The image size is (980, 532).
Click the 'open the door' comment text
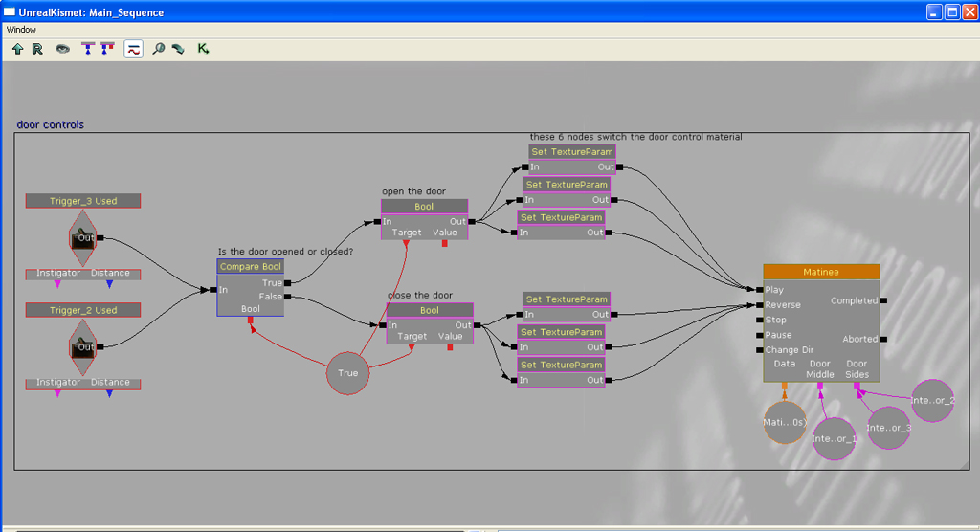(413, 191)
